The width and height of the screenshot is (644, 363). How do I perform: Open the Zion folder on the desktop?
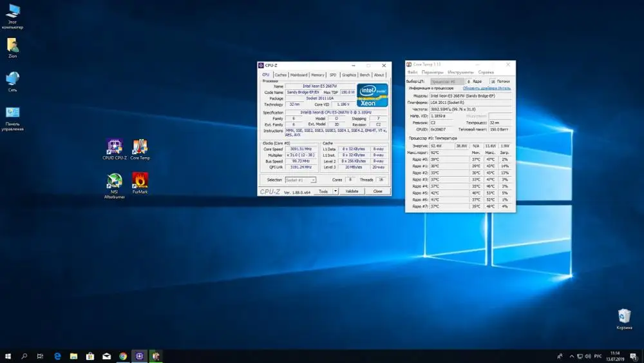click(12, 46)
